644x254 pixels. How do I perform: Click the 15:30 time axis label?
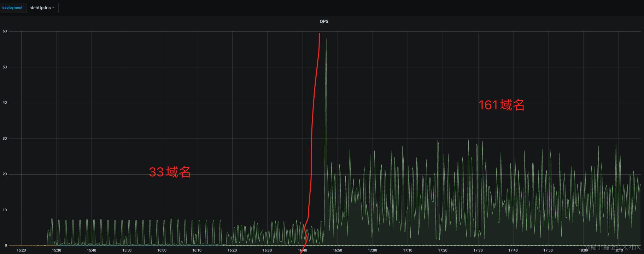(57, 250)
